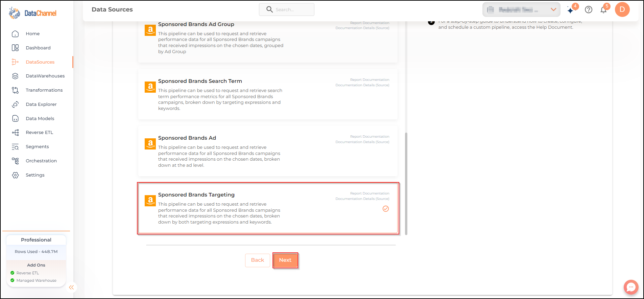
Task: Open Orchestration menu item
Action: (x=41, y=161)
